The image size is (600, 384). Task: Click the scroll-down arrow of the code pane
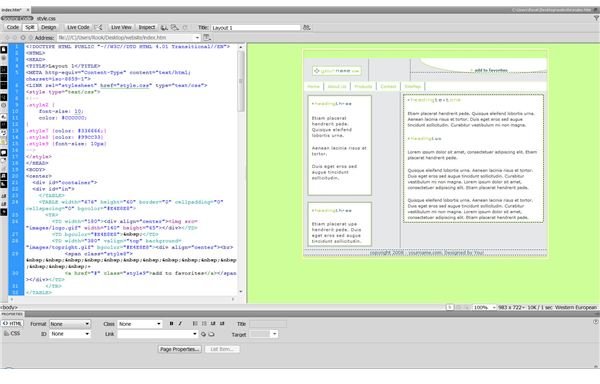coord(241,292)
